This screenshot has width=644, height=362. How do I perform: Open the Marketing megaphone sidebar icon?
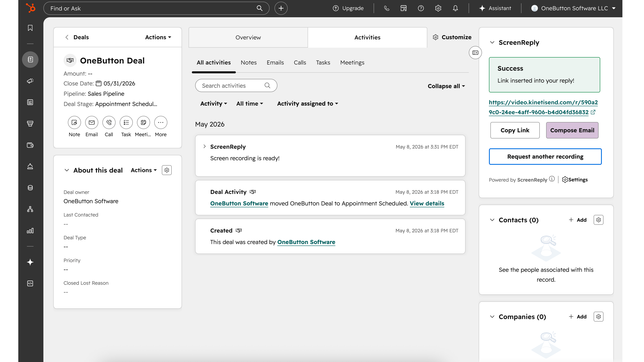click(x=30, y=81)
